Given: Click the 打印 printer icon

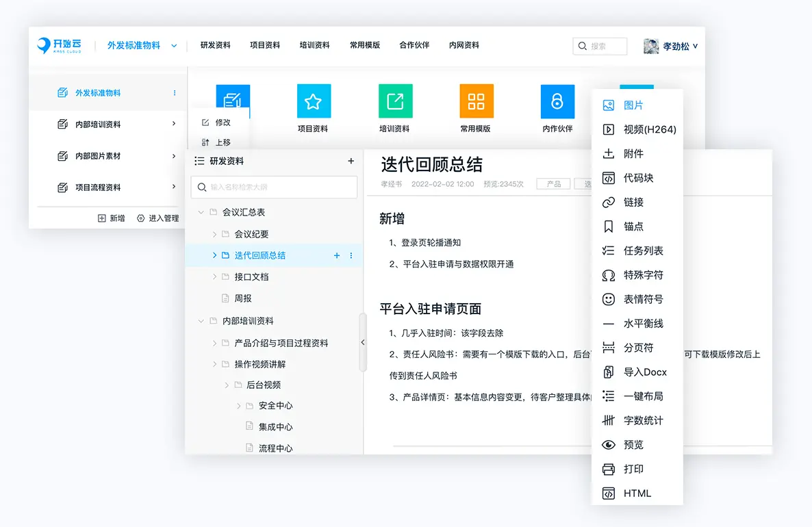Looking at the screenshot, I should point(608,469).
